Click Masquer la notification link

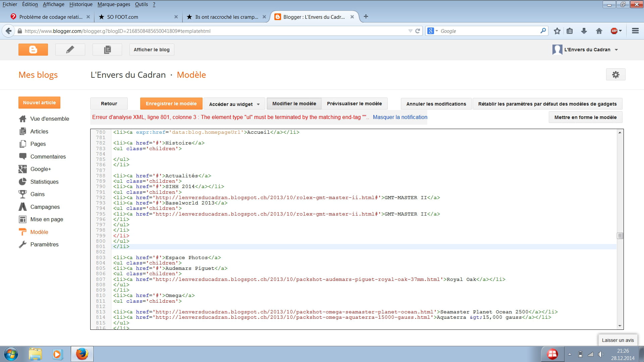pos(400,117)
